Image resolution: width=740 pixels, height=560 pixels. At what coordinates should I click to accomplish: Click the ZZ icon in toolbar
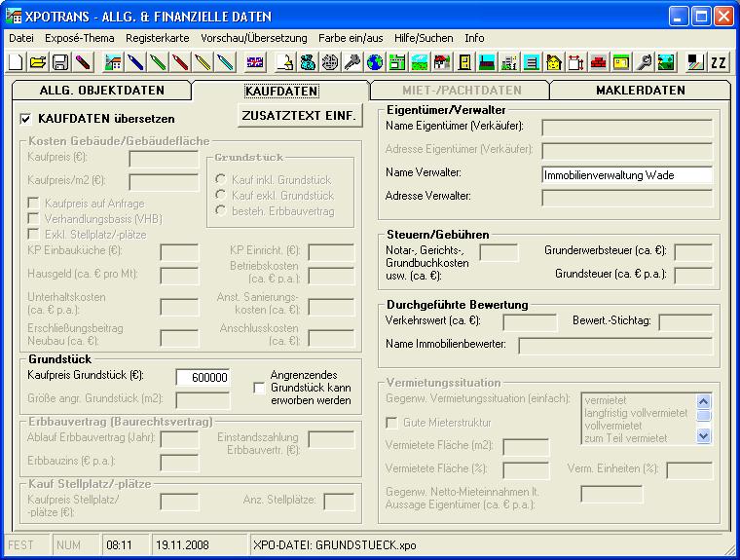click(719, 62)
